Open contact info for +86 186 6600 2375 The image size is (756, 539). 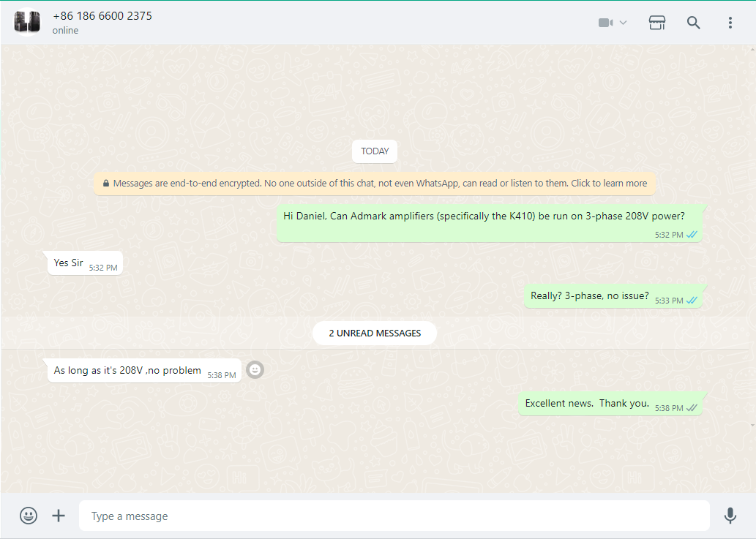pyautogui.click(x=102, y=16)
